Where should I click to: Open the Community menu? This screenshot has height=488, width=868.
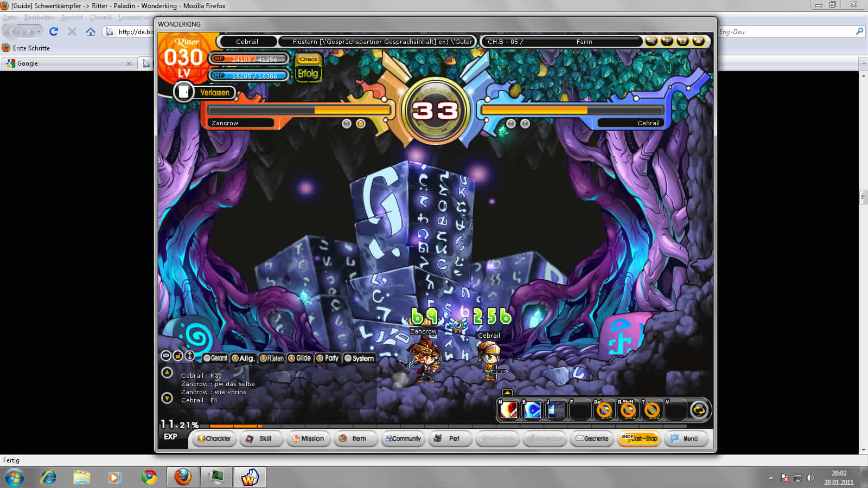(403, 438)
